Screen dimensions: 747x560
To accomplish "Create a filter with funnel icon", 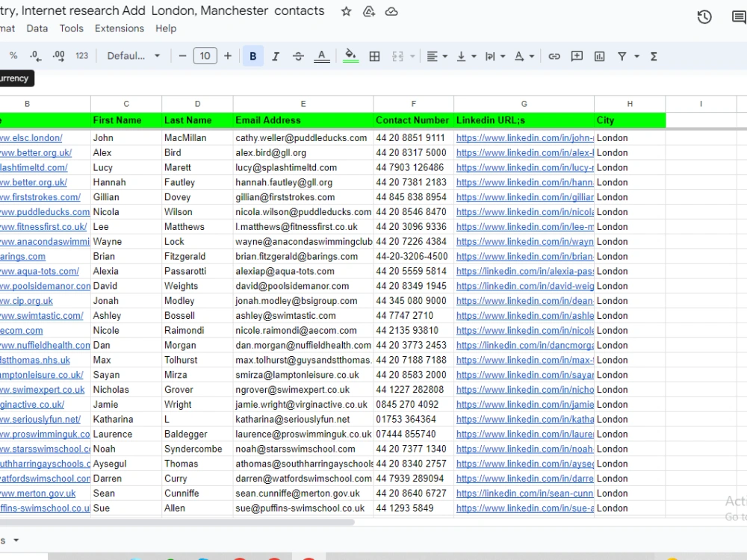I will pos(622,56).
